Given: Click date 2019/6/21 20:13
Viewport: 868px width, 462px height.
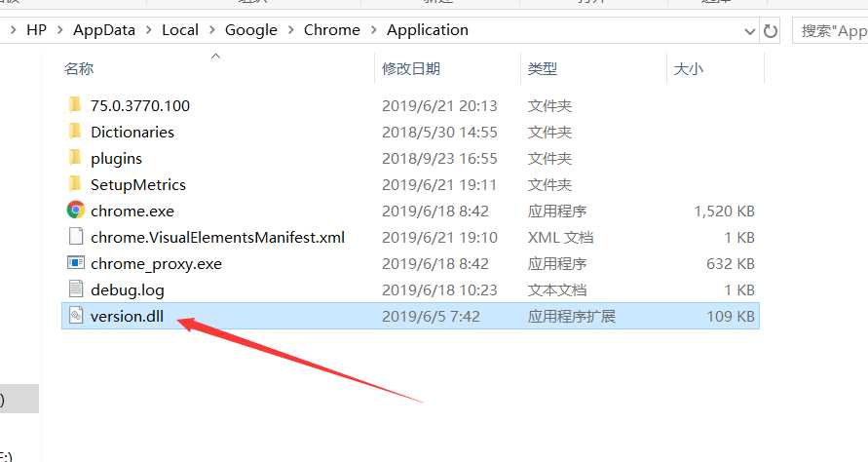Looking at the screenshot, I should pos(439,105).
